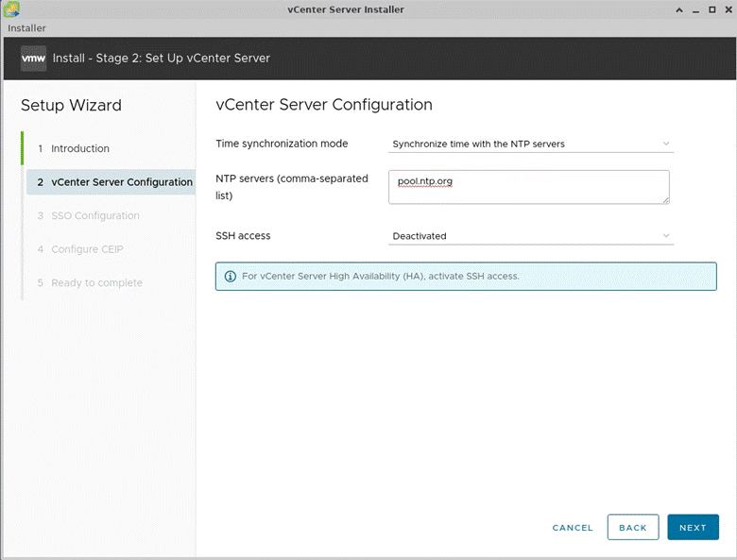The height and width of the screenshot is (560, 737).
Task: Close the vCenter Server Installer window
Action: pyautogui.click(x=728, y=9)
